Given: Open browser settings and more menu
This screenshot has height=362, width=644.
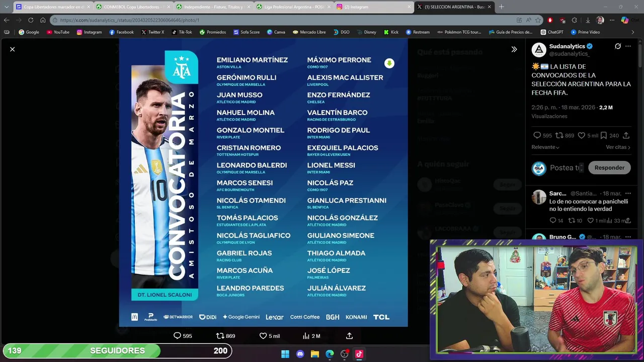Looking at the screenshot, I should [612, 20].
